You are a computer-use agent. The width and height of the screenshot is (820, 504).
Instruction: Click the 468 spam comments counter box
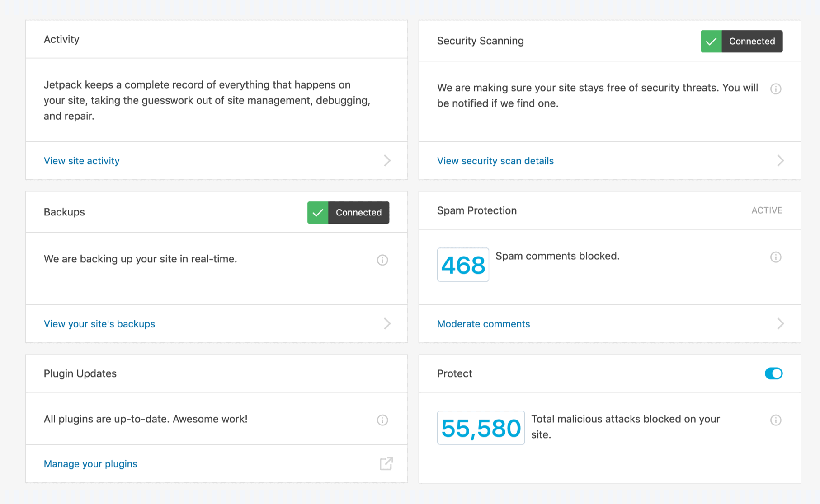tap(463, 265)
